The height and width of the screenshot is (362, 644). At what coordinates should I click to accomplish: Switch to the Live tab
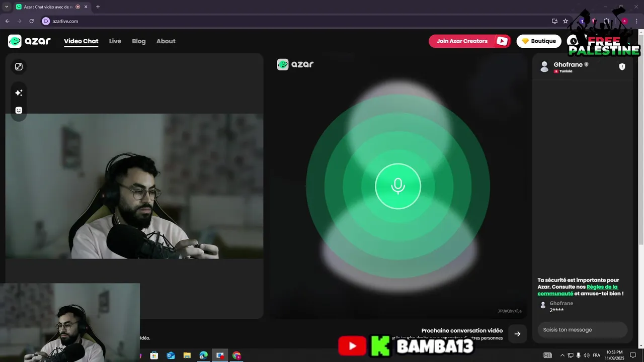[x=115, y=41]
